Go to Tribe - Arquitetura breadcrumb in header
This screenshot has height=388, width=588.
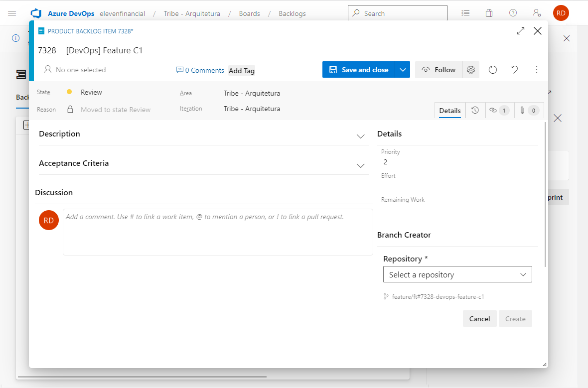click(x=192, y=13)
